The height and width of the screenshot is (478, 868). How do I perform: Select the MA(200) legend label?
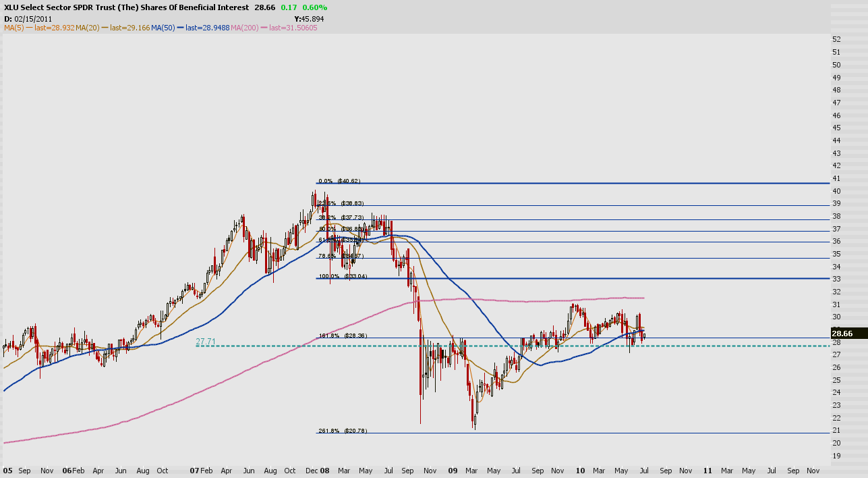[x=245, y=28]
